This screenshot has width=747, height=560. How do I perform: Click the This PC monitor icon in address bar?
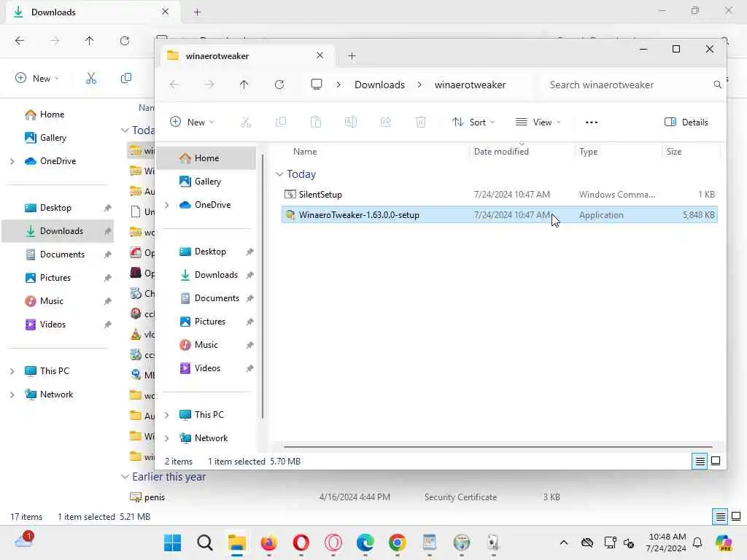(317, 85)
